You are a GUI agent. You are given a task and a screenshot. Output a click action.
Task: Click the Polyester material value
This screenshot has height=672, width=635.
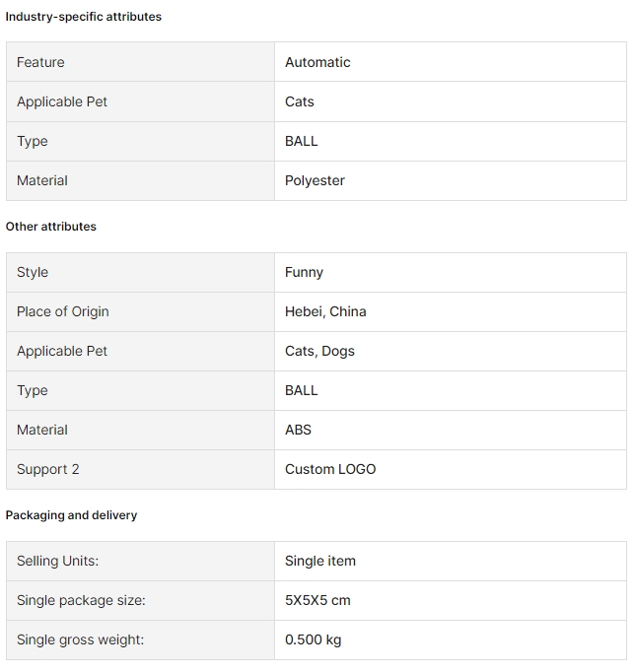coord(315,180)
